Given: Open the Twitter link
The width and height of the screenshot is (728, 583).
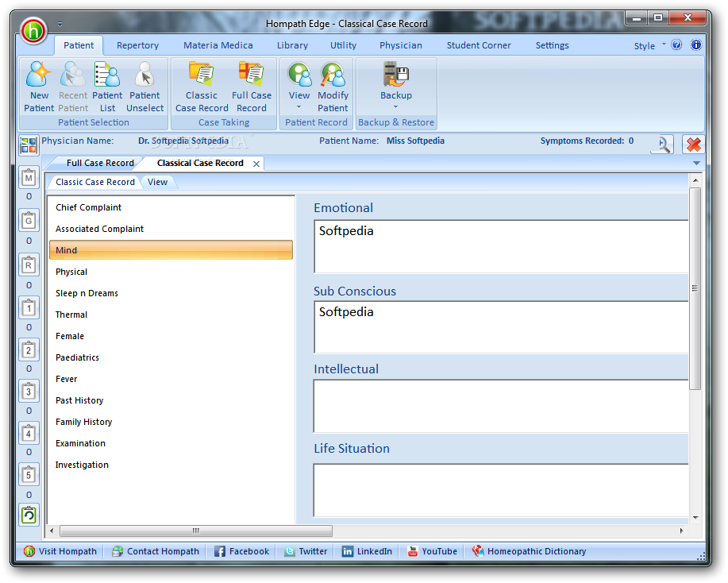Looking at the screenshot, I should [306, 551].
